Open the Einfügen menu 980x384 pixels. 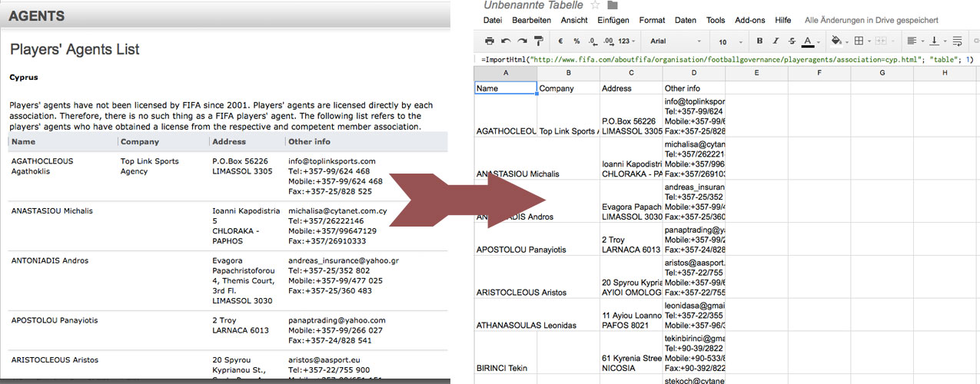(x=613, y=20)
